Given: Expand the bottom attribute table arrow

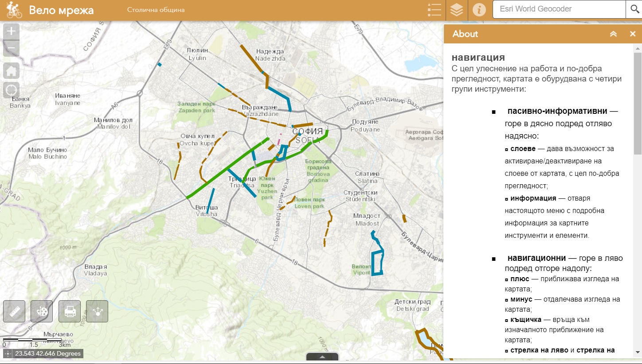Looking at the screenshot, I should 322,356.
